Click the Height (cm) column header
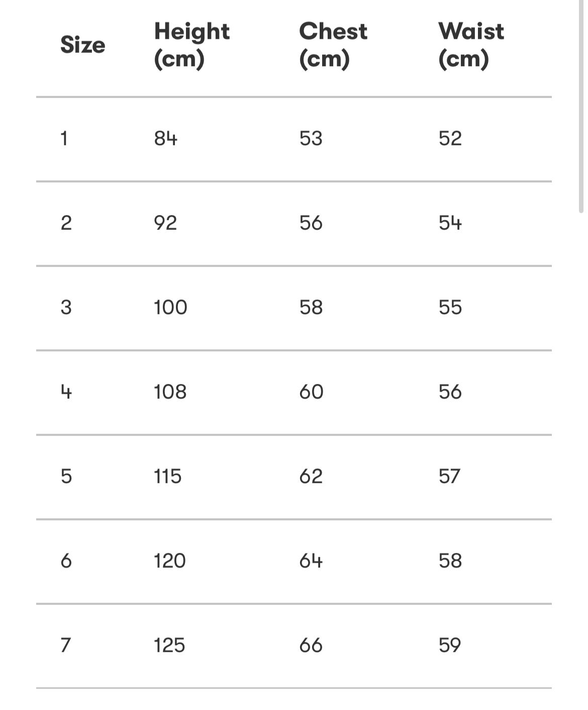 (192, 45)
